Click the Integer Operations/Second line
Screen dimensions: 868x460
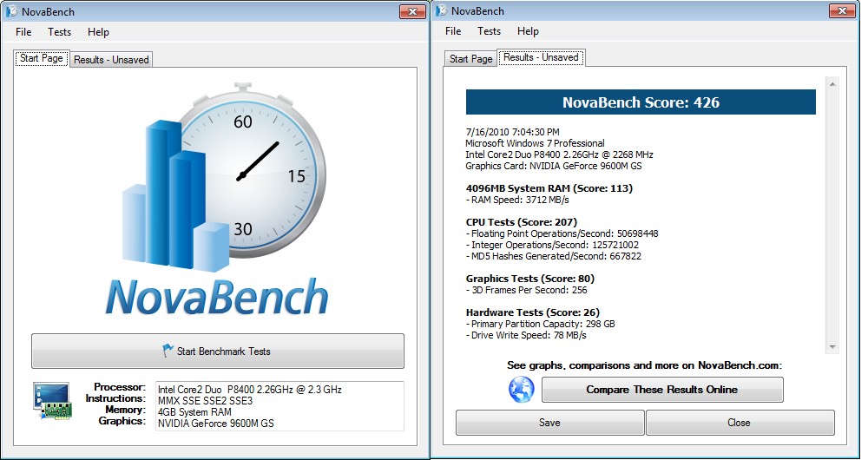552,245
